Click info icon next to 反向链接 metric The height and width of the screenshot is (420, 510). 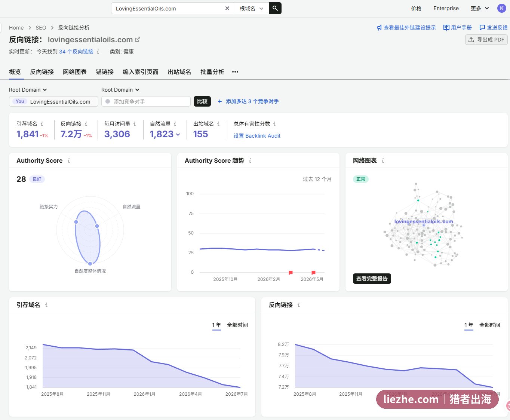click(86, 124)
